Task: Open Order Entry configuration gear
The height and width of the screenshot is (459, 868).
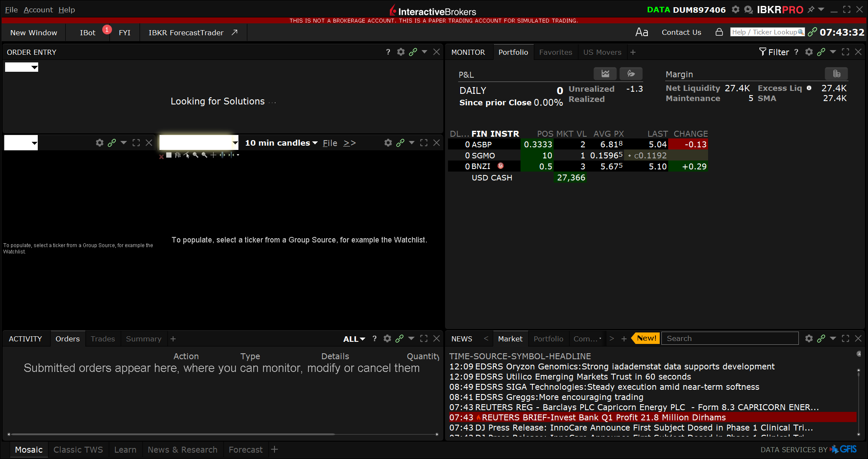Action: click(401, 52)
